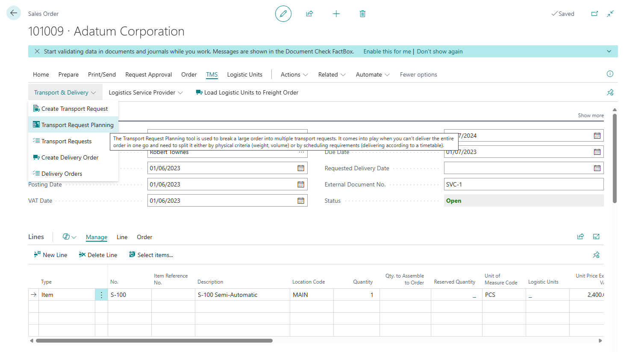Viewport: 644px width, 352px height.
Task: Switch to the Logistic Units tab
Action: click(x=244, y=74)
